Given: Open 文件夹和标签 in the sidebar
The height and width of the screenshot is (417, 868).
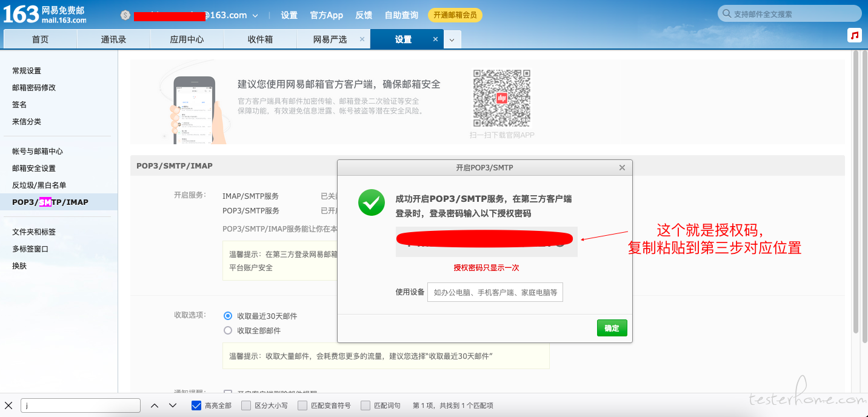Looking at the screenshot, I should (x=34, y=232).
